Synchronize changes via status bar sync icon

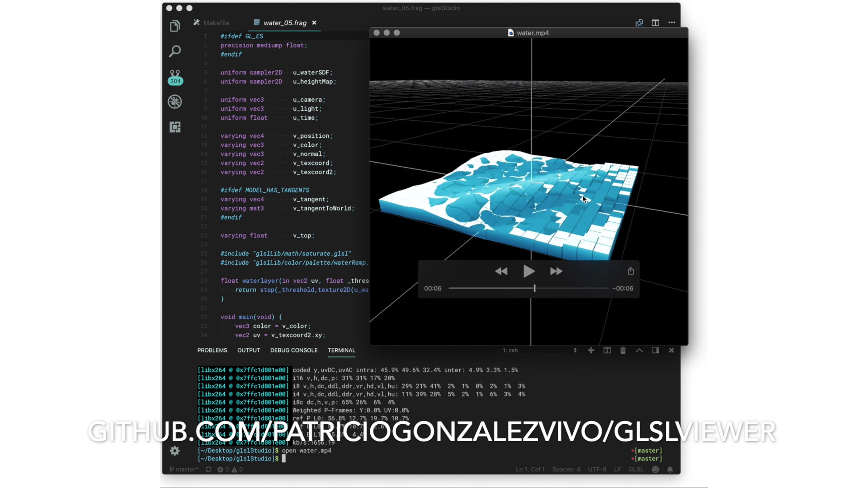(x=209, y=469)
